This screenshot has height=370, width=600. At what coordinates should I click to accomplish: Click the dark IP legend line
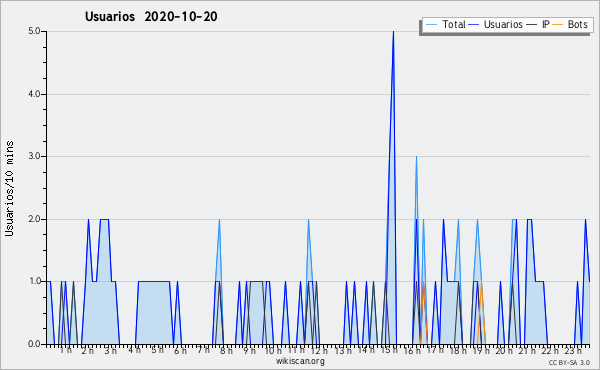532,25
